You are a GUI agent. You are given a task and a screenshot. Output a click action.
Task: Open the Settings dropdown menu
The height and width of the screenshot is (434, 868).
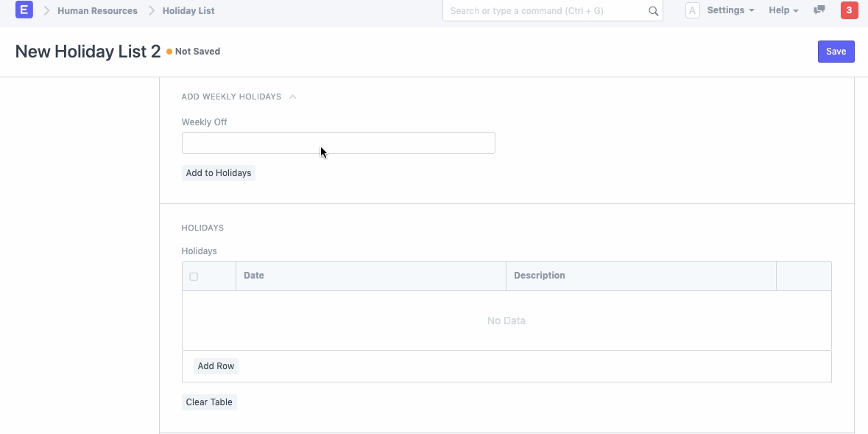click(730, 10)
